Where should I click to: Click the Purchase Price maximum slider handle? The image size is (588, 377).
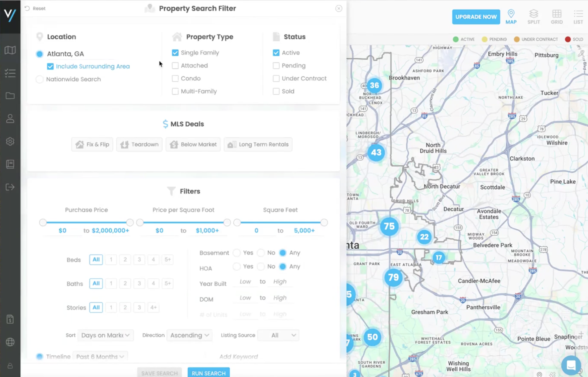pos(130,223)
